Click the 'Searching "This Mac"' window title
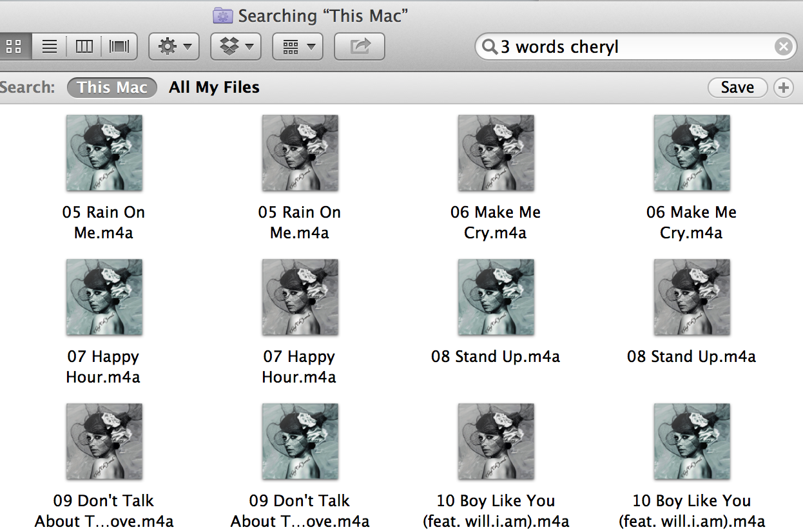 tap(324, 15)
